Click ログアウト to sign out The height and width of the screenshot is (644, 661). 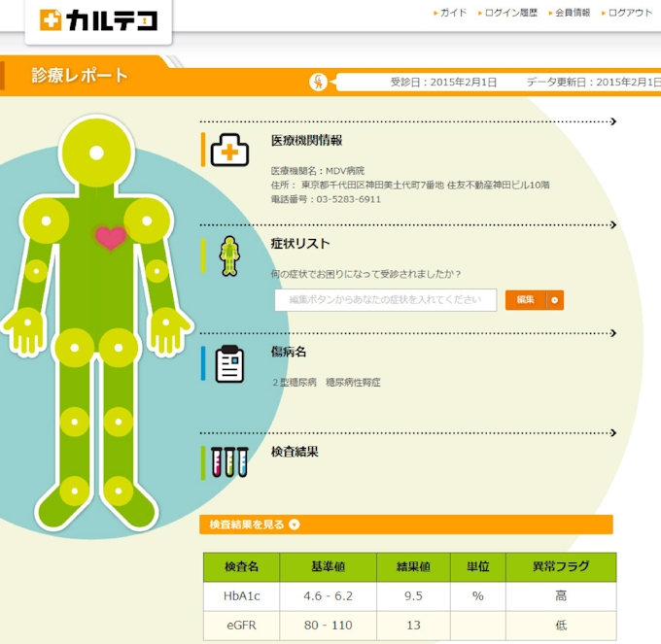tap(630, 13)
